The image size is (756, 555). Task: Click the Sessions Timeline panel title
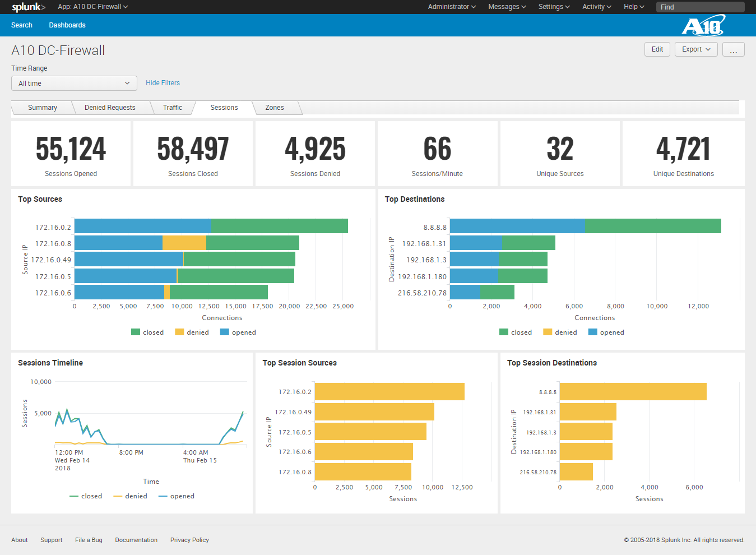point(50,363)
